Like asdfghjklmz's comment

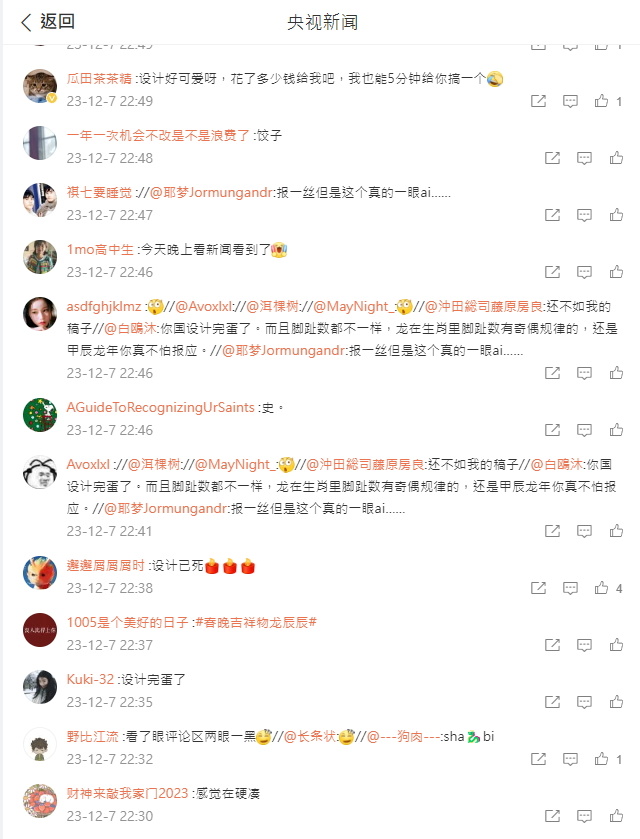[x=616, y=373]
